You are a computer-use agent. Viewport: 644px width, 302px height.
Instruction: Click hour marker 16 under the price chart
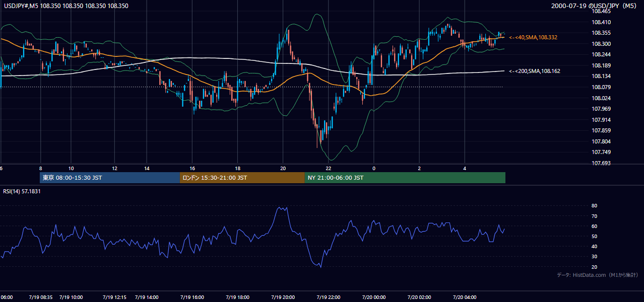192,168
